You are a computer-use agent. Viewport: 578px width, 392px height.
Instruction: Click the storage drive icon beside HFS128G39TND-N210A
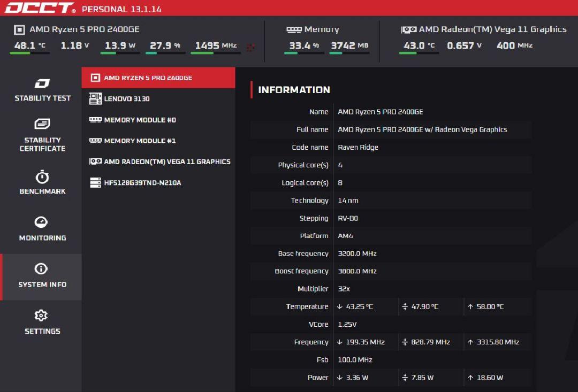point(95,182)
